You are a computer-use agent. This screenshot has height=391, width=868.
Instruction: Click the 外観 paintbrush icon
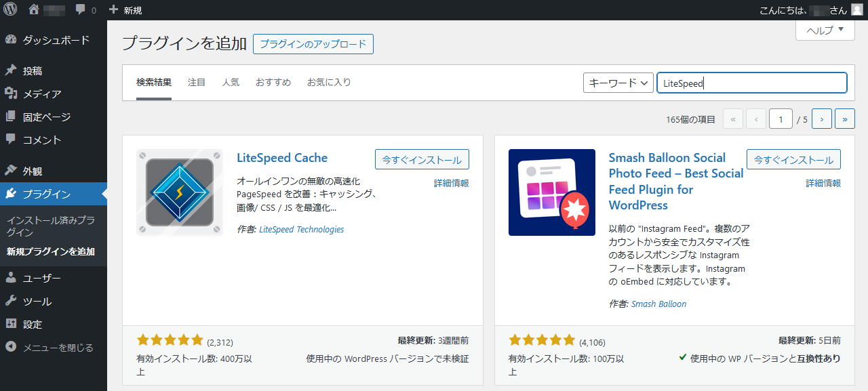(x=10, y=171)
